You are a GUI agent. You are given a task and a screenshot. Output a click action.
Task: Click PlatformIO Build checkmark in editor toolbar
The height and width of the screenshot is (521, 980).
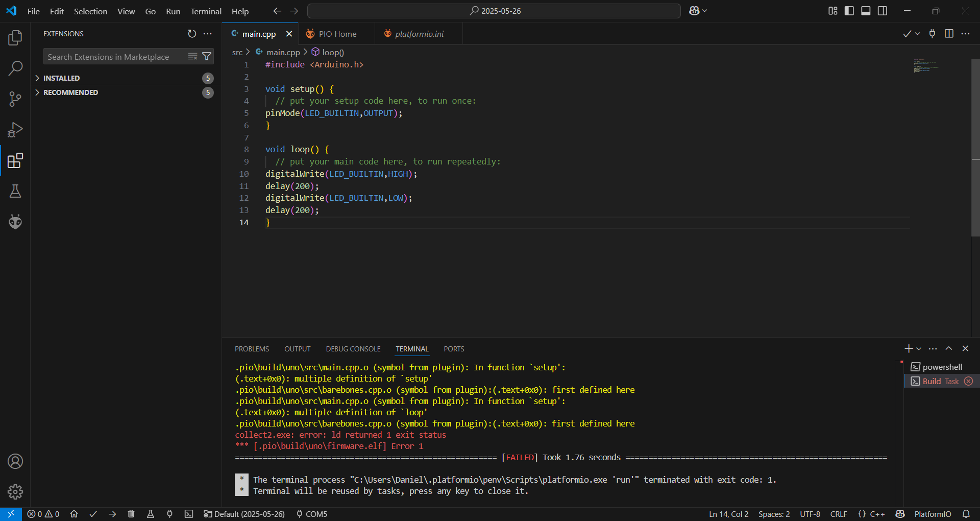906,34
